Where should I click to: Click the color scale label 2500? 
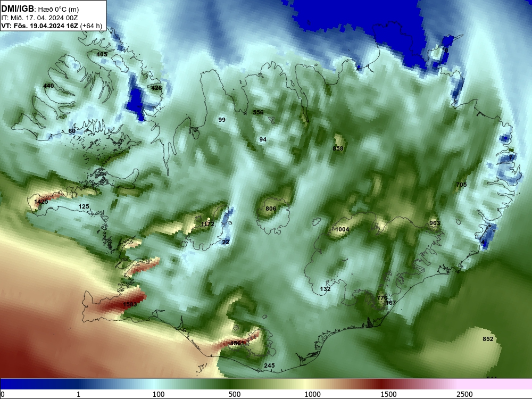(464, 394)
